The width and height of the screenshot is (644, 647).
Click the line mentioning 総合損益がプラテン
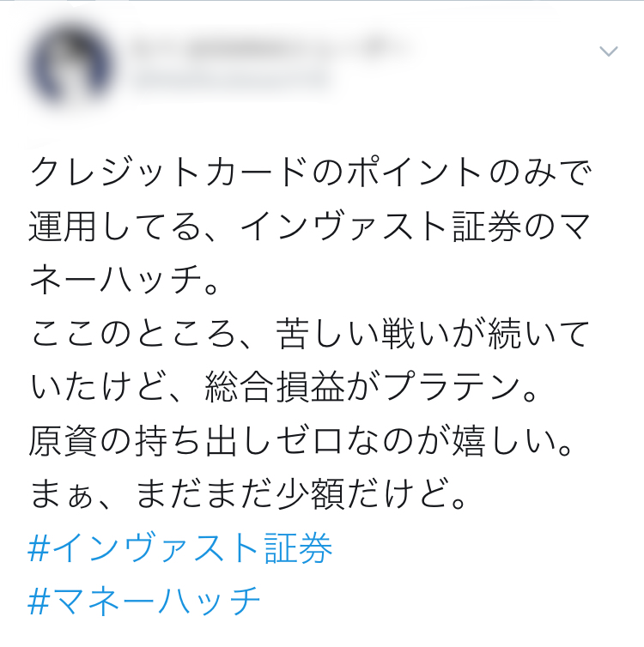click(x=283, y=387)
